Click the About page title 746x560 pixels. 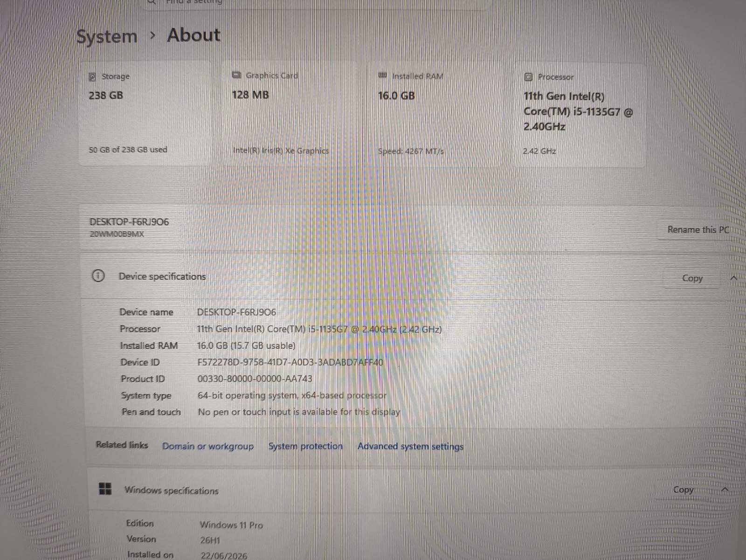[x=193, y=35]
